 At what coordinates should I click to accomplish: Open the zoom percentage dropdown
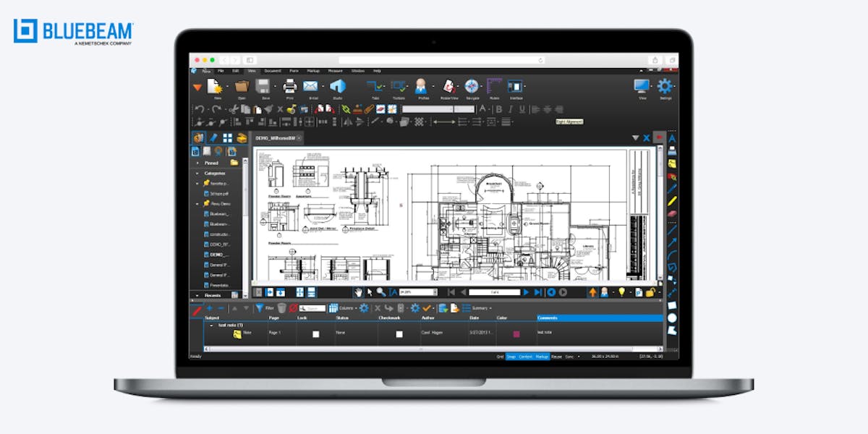click(435, 292)
